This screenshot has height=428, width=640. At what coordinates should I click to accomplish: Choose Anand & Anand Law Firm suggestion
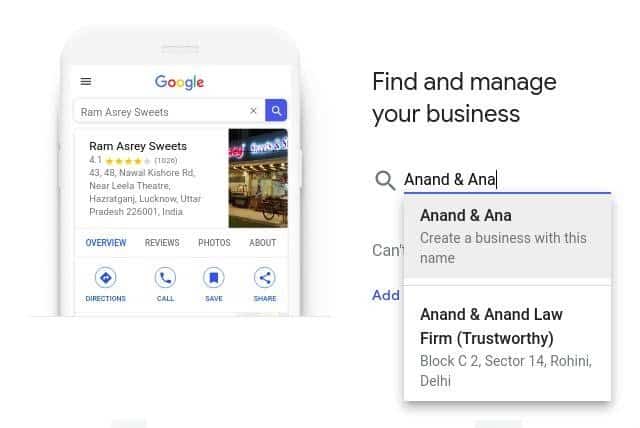coord(507,346)
